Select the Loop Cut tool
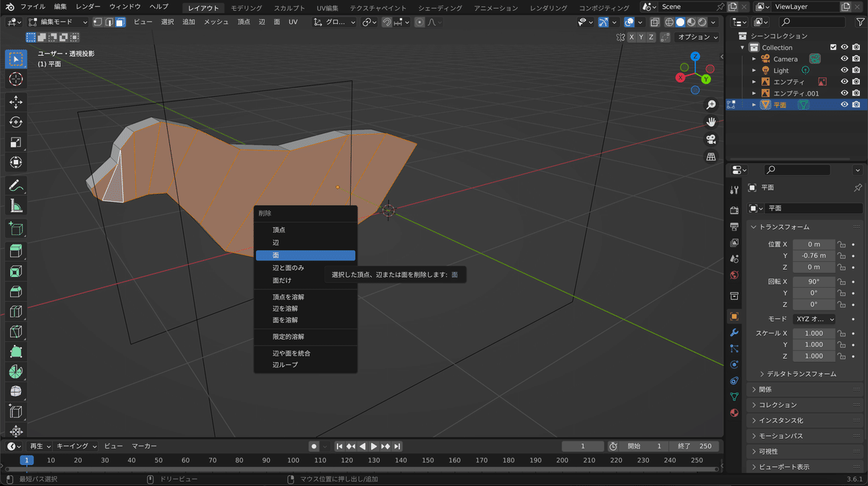 click(16, 312)
